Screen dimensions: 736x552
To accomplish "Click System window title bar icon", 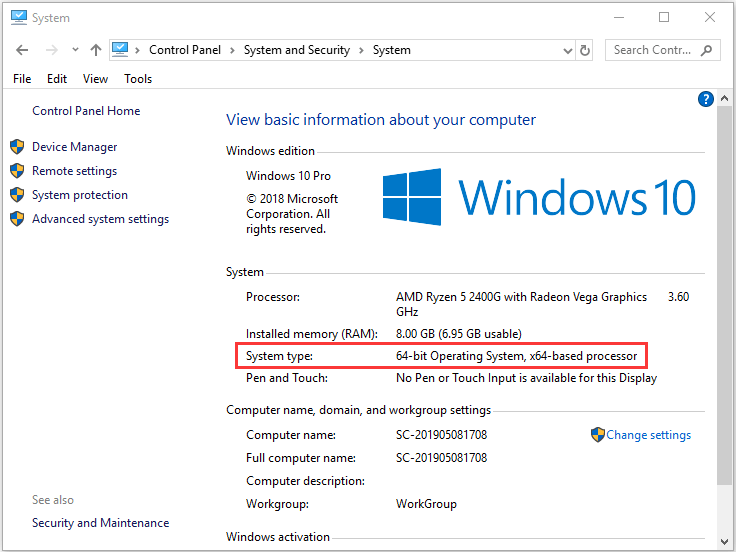I will [x=19, y=17].
